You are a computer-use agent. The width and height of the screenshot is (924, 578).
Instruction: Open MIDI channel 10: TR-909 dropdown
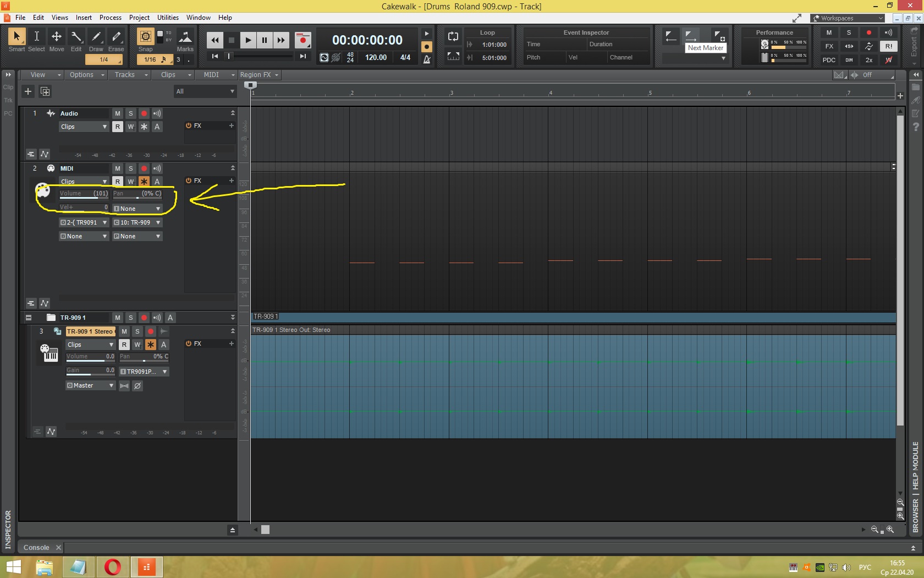137,222
